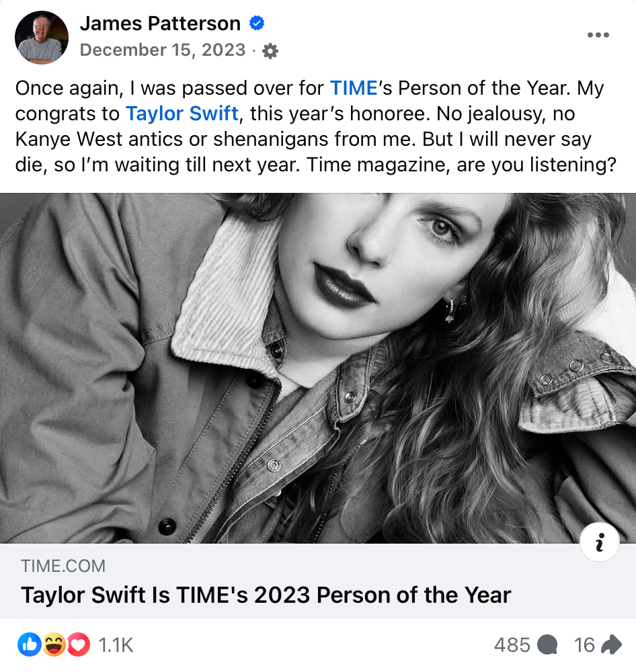Open the December 15, 2023 timestamp
The width and height of the screenshot is (636, 672).
click(163, 50)
